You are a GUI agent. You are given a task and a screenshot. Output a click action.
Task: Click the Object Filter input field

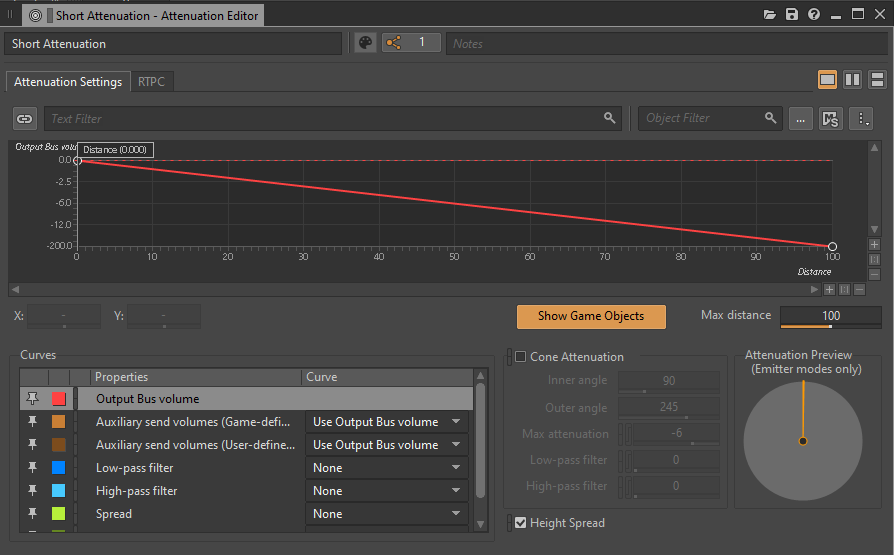(x=710, y=118)
